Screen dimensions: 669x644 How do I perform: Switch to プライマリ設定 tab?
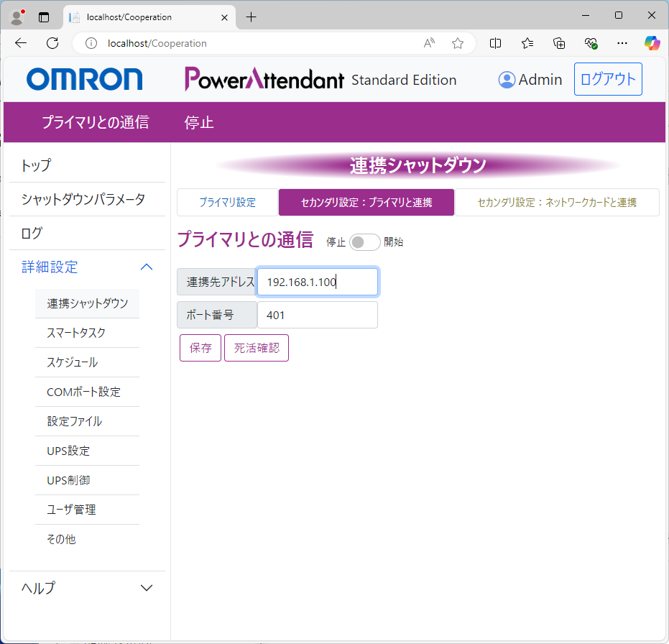pyautogui.click(x=227, y=203)
